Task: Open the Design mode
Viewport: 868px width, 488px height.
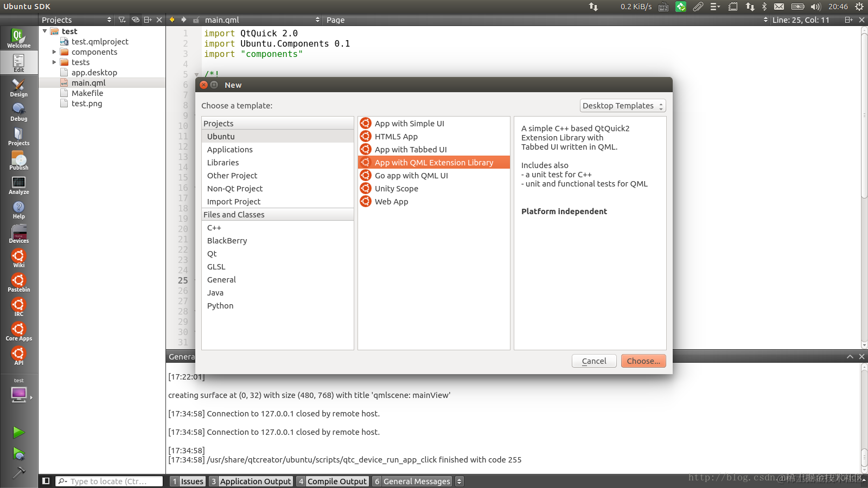Action: [18, 87]
